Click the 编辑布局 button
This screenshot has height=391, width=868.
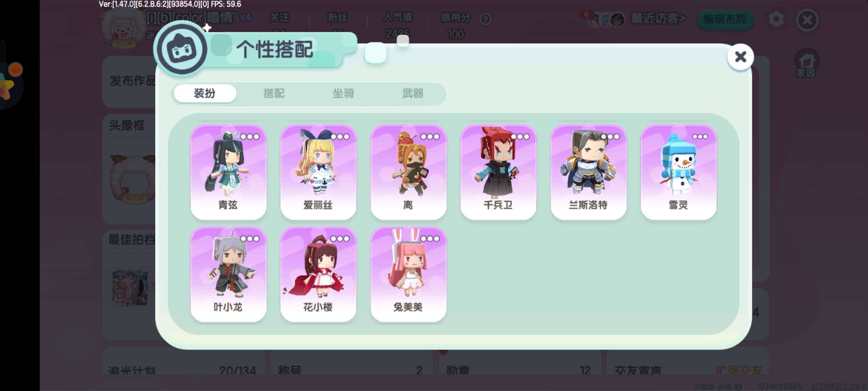click(x=725, y=19)
